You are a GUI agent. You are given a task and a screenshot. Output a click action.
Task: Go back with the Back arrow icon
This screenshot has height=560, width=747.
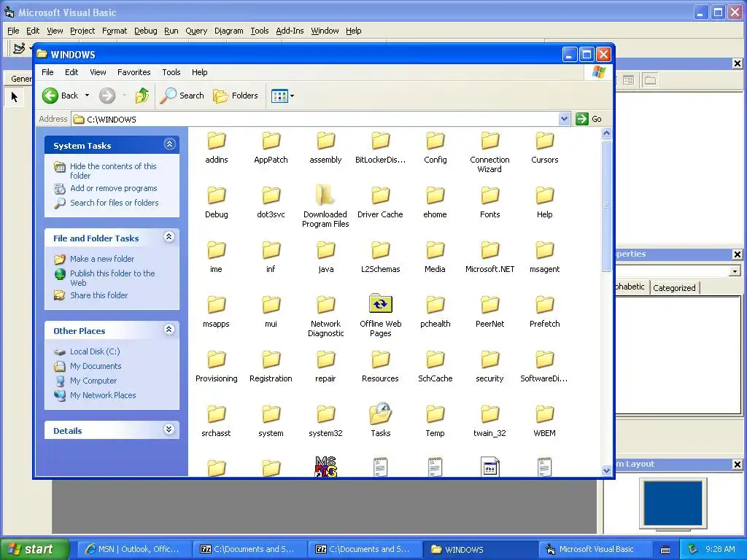pos(50,96)
